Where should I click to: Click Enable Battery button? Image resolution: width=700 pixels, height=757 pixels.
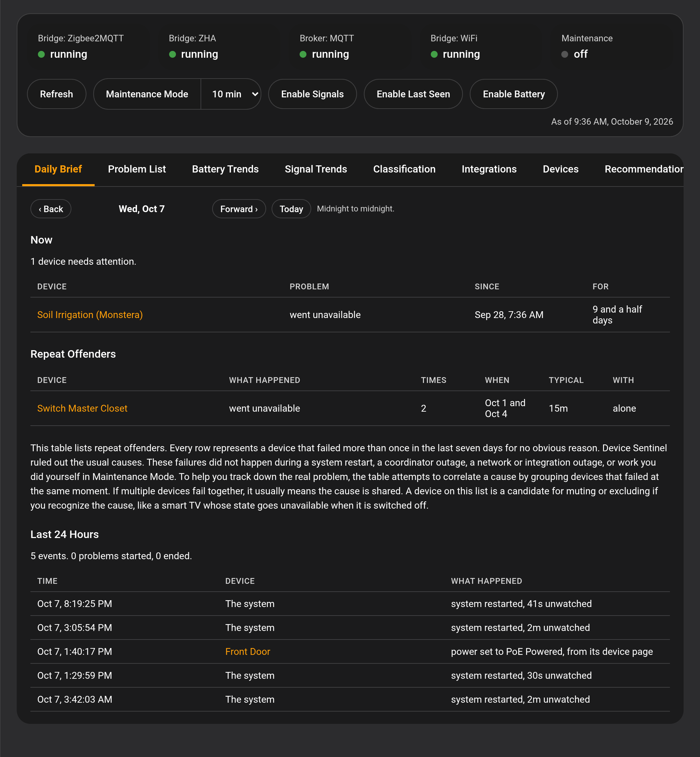click(513, 94)
